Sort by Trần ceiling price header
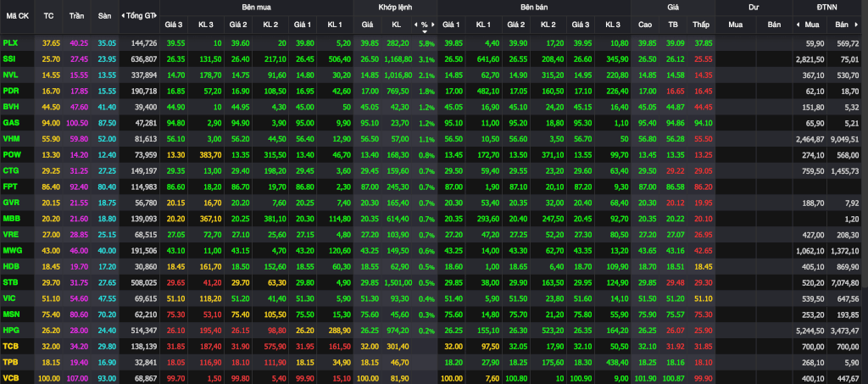 [76, 15]
